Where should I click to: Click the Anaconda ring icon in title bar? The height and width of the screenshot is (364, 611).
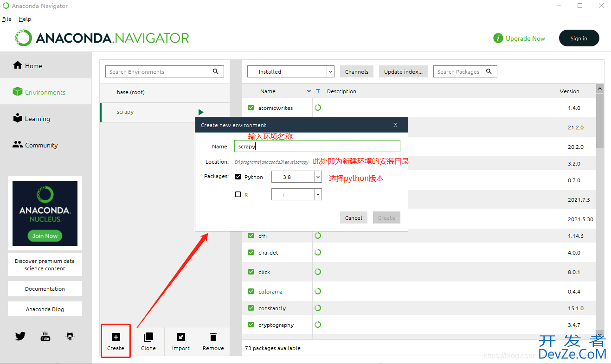coord(6,6)
